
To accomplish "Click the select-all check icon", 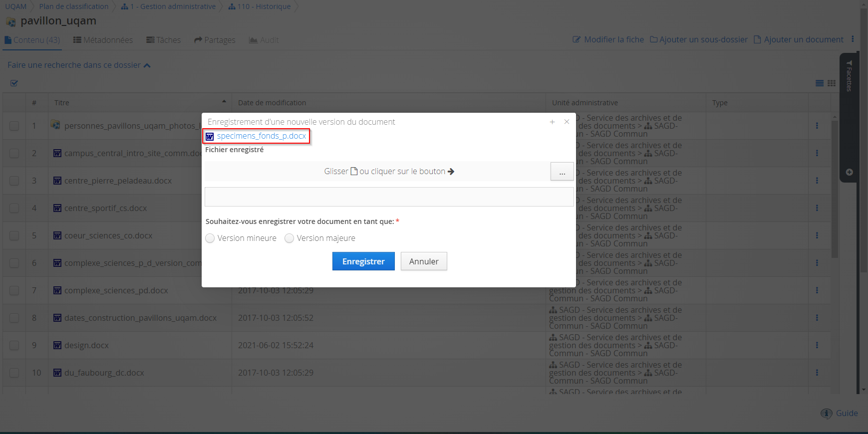I will coord(14,83).
